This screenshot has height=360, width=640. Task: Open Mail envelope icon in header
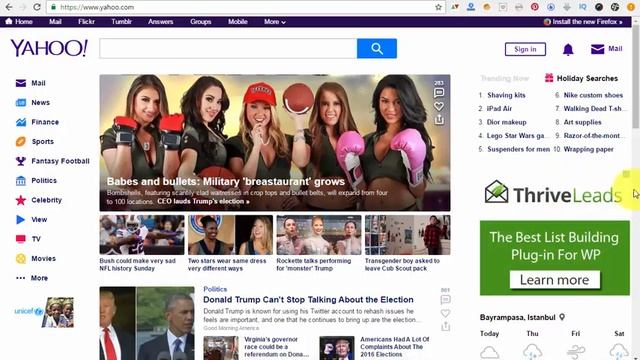pos(598,49)
